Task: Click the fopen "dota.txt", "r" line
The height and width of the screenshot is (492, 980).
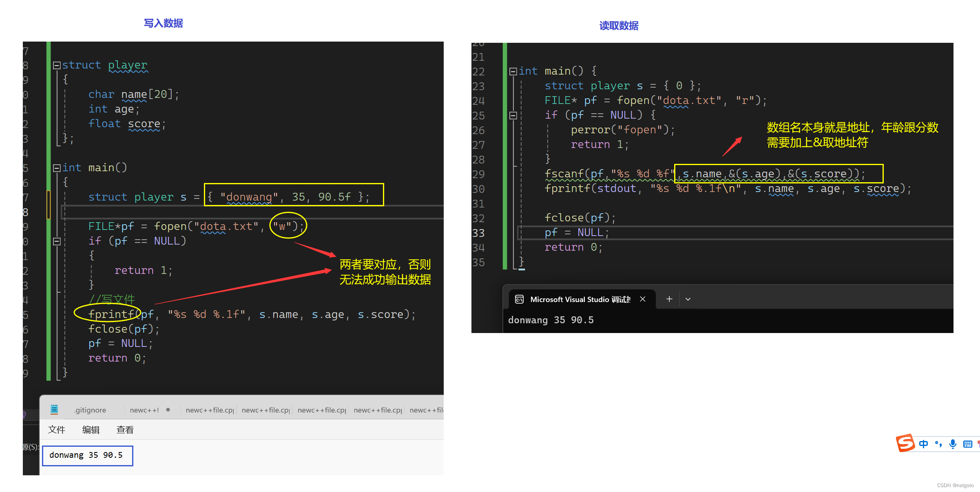Action: (x=656, y=101)
